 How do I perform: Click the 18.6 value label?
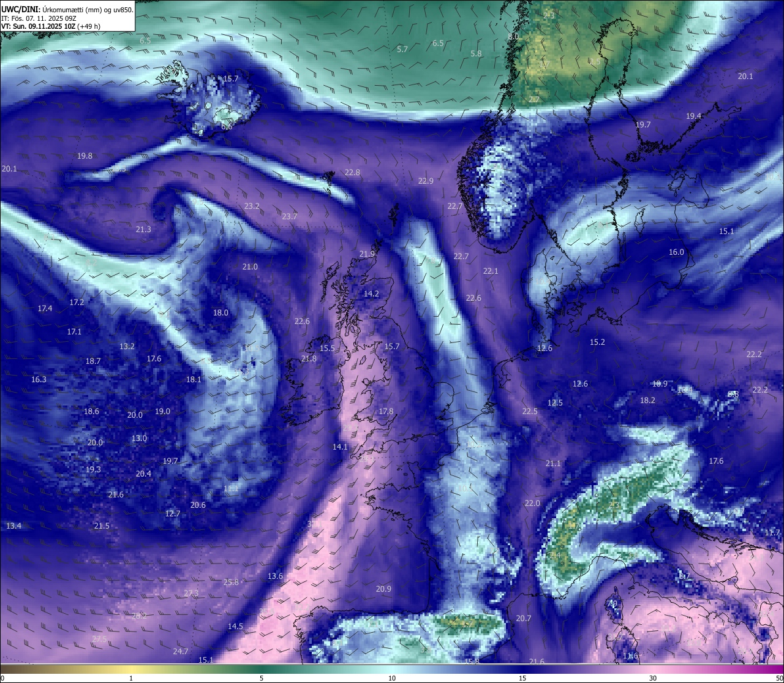[x=91, y=412]
